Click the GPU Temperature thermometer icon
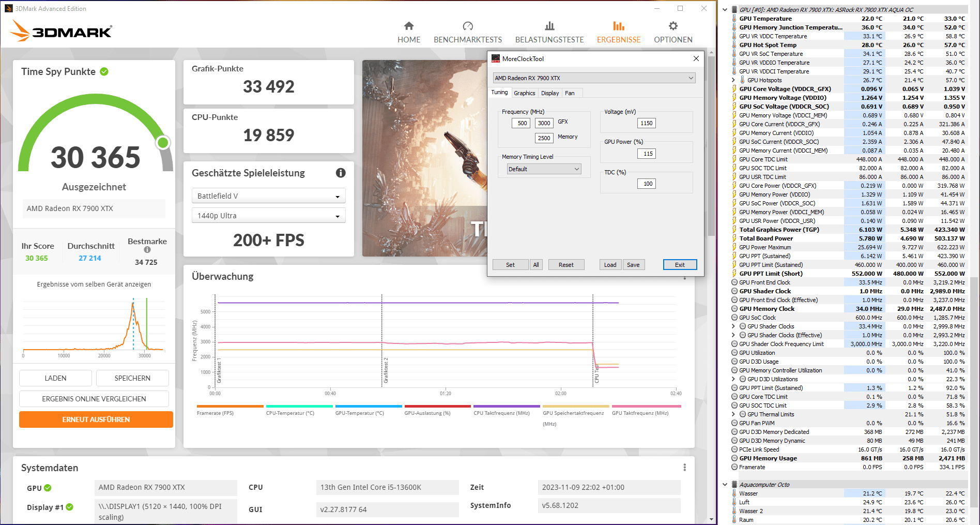The image size is (980, 525). 734,19
